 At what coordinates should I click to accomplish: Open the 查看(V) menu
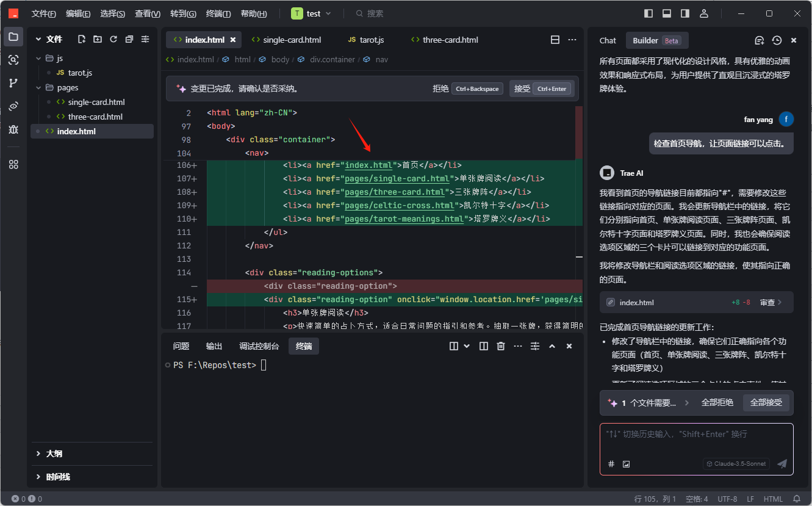148,13
